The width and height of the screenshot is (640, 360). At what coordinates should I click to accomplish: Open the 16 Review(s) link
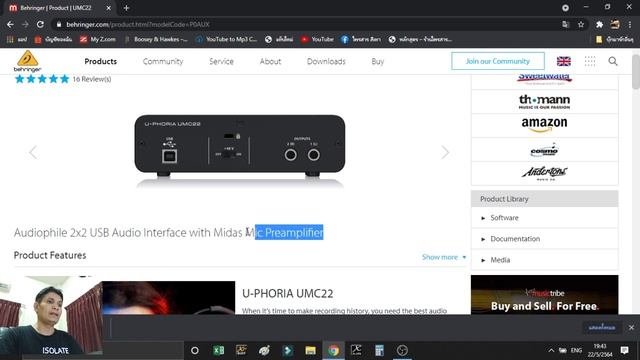pyautogui.click(x=92, y=79)
